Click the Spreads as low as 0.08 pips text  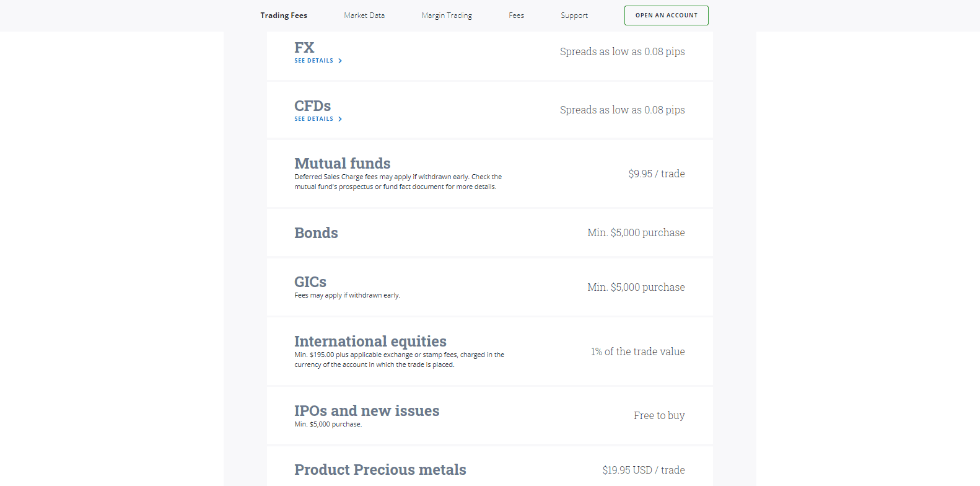point(622,51)
